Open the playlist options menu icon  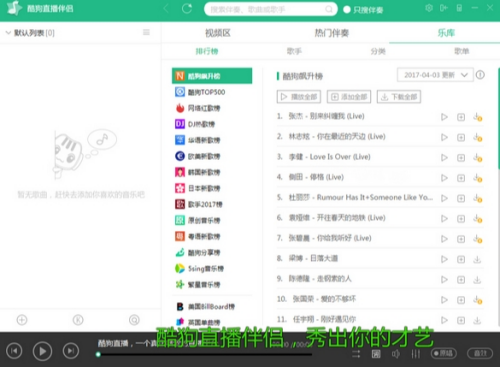pos(146,32)
